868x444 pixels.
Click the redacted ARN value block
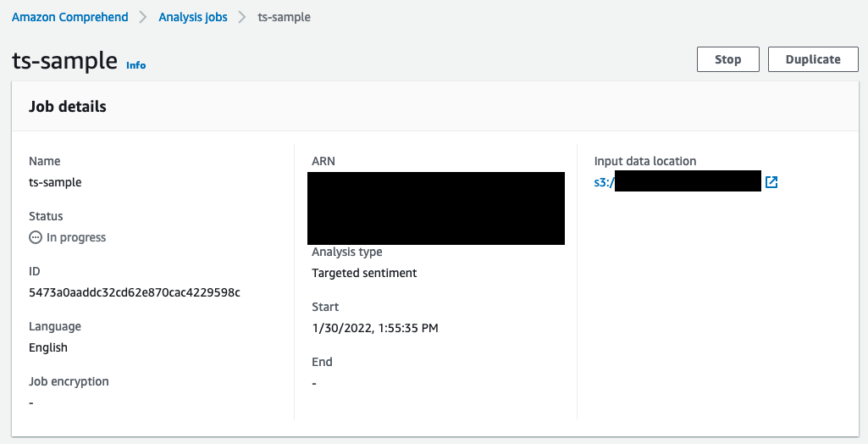[x=436, y=208]
